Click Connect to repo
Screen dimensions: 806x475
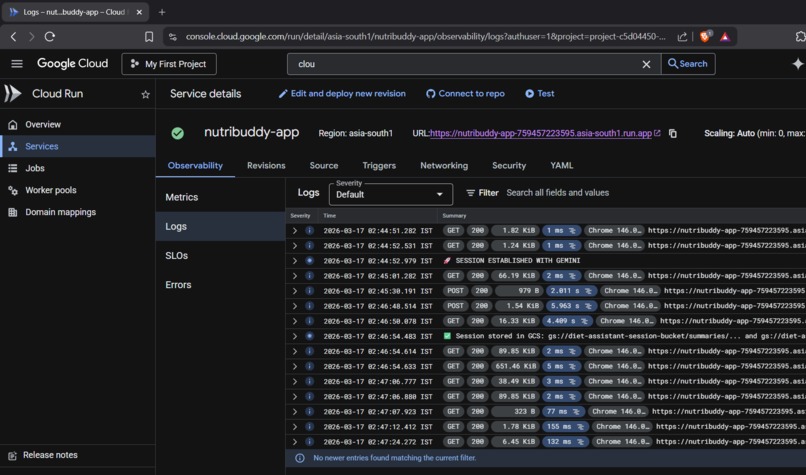pos(465,94)
